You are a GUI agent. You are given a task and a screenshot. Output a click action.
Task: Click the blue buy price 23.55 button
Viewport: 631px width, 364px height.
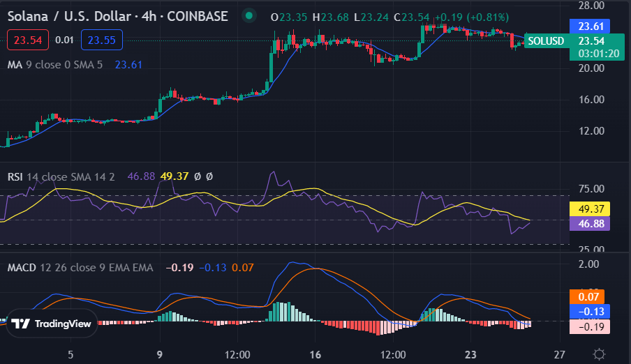tap(102, 40)
